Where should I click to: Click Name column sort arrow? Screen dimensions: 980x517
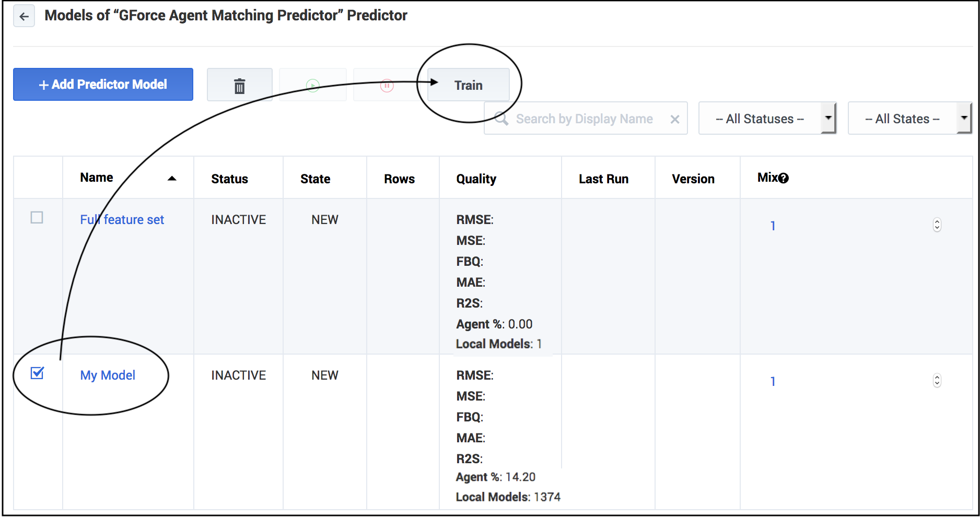click(172, 179)
